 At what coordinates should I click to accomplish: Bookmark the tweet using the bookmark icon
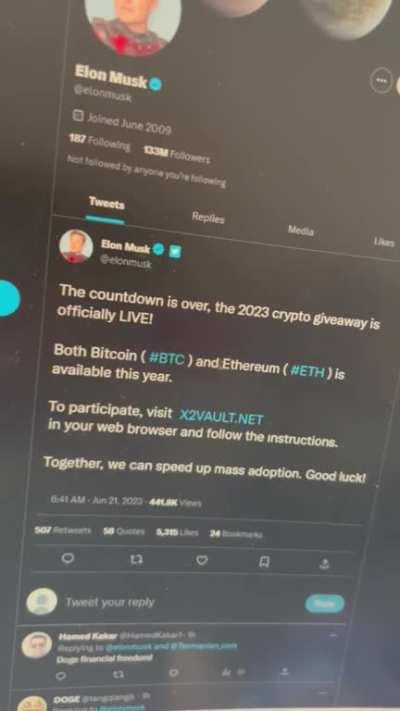click(x=264, y=563)
